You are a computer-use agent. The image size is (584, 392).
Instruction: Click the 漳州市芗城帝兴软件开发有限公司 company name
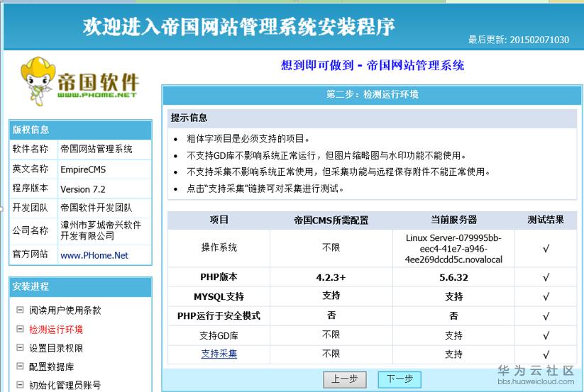(101, 230)
